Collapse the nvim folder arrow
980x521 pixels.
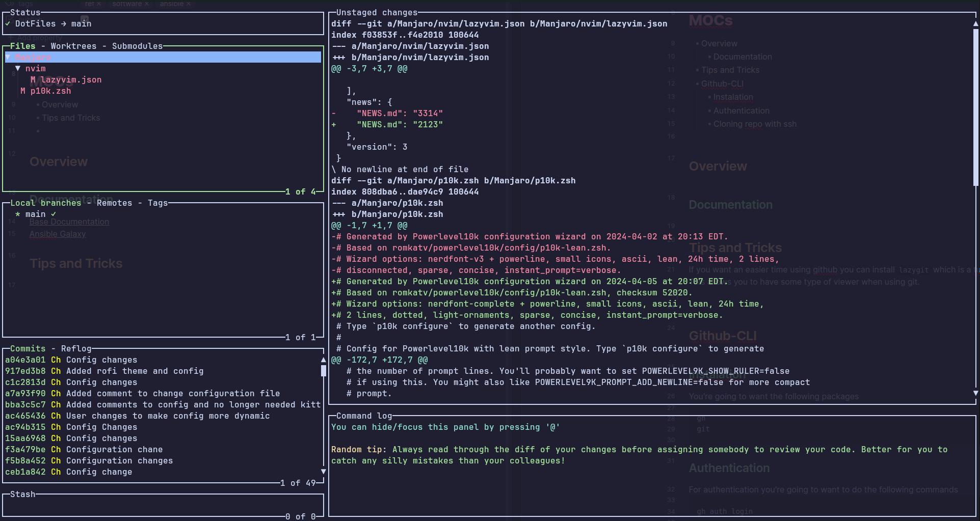(18, 68)
